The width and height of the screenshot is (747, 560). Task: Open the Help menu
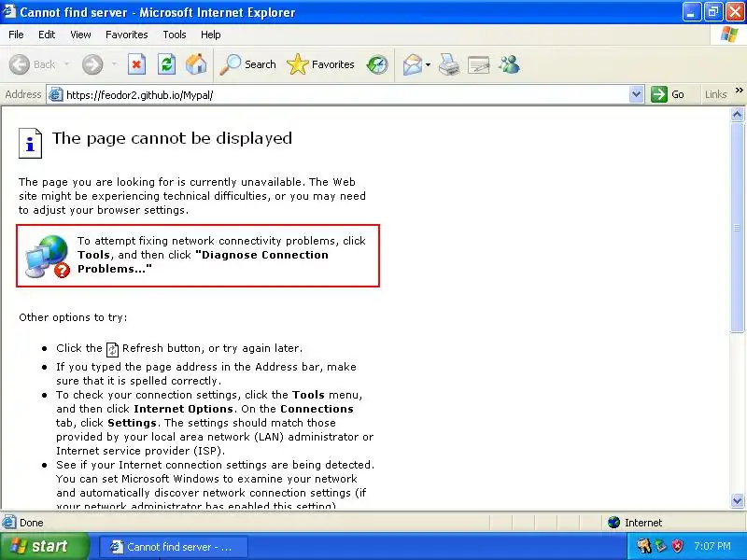pos(211,35)
